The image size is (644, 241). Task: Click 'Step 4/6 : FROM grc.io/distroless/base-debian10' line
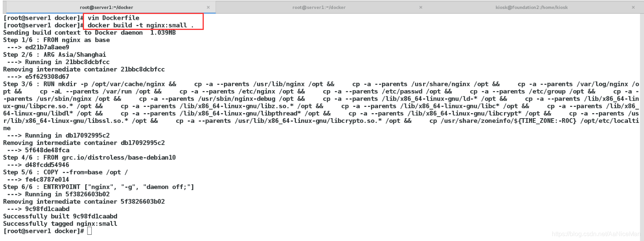point(89,158)
